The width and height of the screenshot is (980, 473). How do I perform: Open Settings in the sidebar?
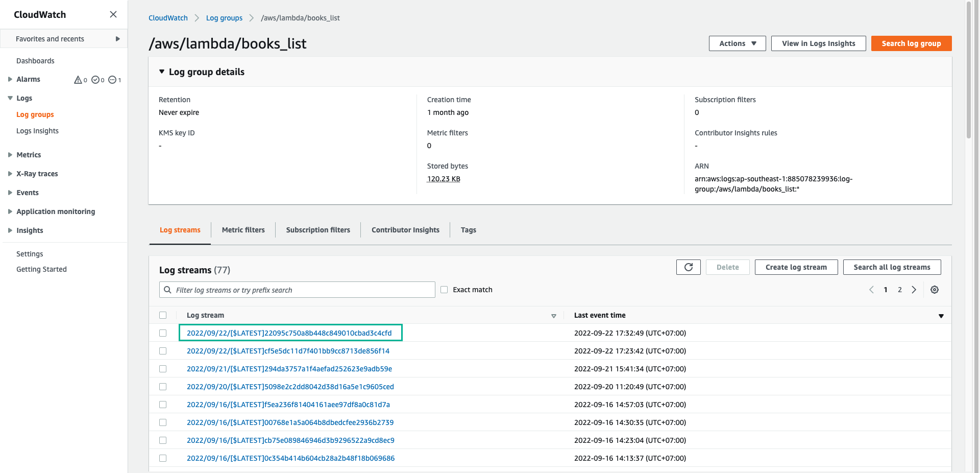click(30, 254)
